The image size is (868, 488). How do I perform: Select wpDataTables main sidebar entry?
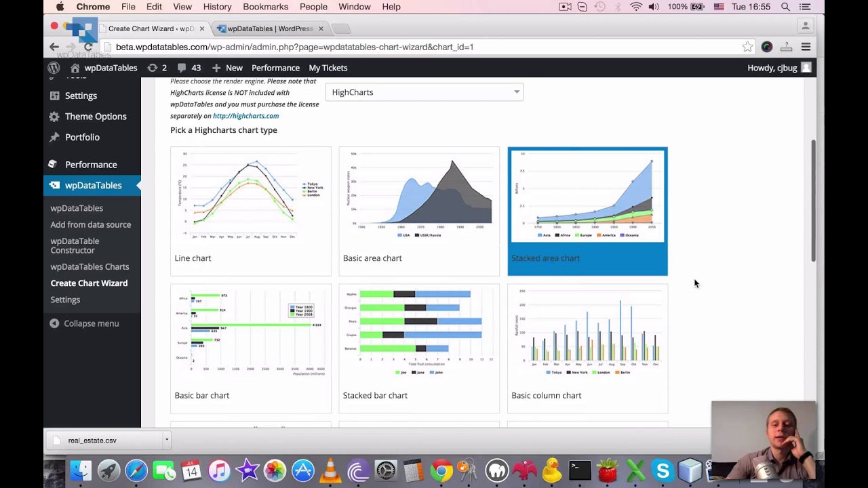[x=93, y=185]
